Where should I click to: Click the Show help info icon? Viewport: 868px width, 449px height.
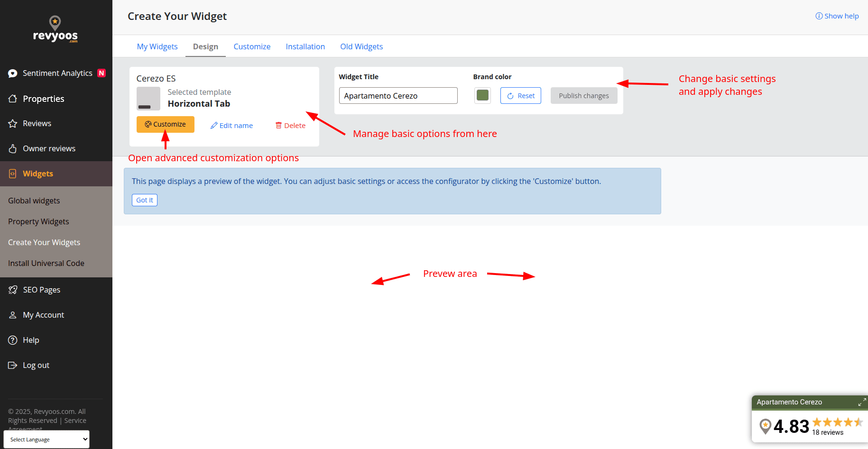(819, 16)
